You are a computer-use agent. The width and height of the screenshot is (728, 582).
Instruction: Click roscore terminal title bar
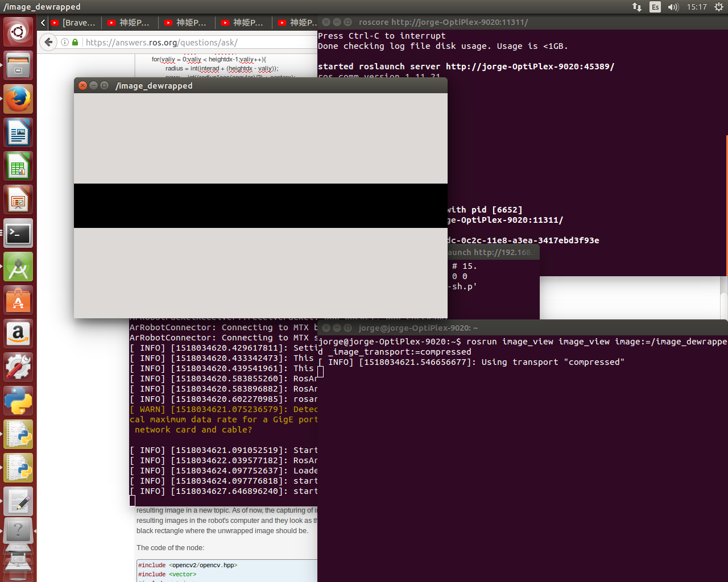[523, 22]
